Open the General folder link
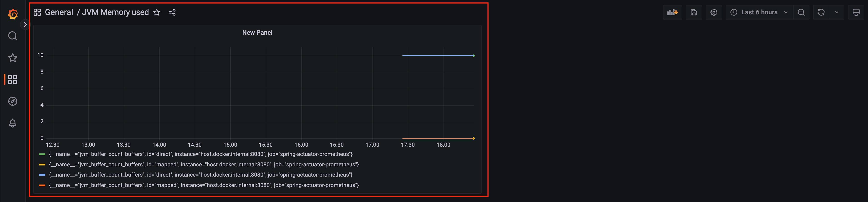The width and height of the screenshot is (868, 202). tap(59, 12)
